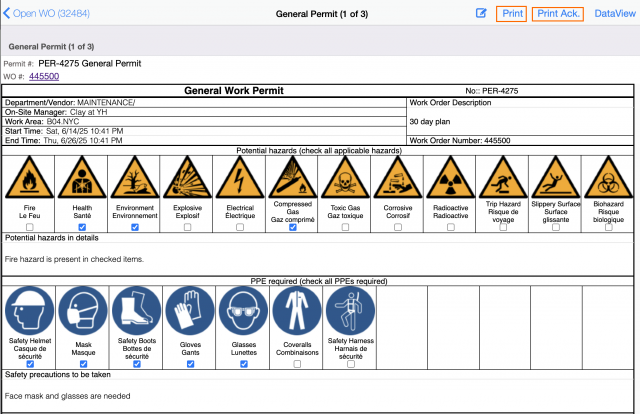This screenshot has height=414, width=640.
Task: Click 'Face mask and glasses are needed' text
Action: click(x=67, y=396)
